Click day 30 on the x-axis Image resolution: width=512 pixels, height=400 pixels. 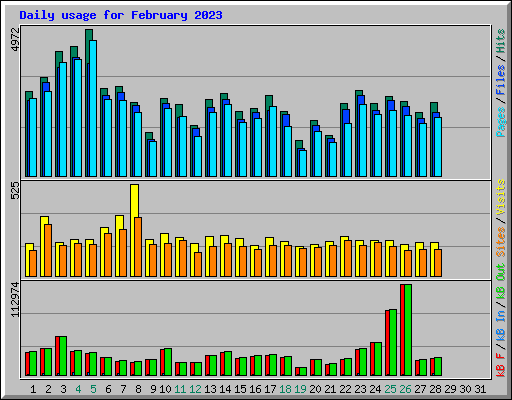pos(465,389)
